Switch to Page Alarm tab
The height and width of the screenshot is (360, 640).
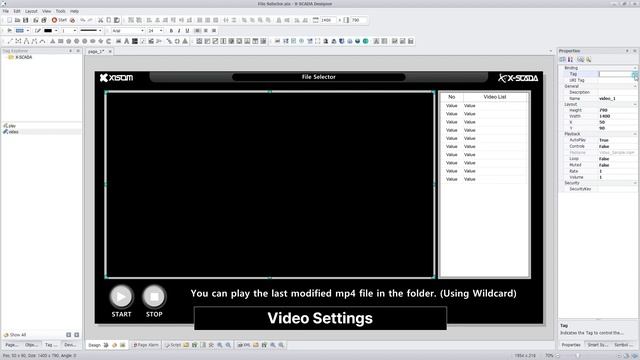click(x=146, y=345)
